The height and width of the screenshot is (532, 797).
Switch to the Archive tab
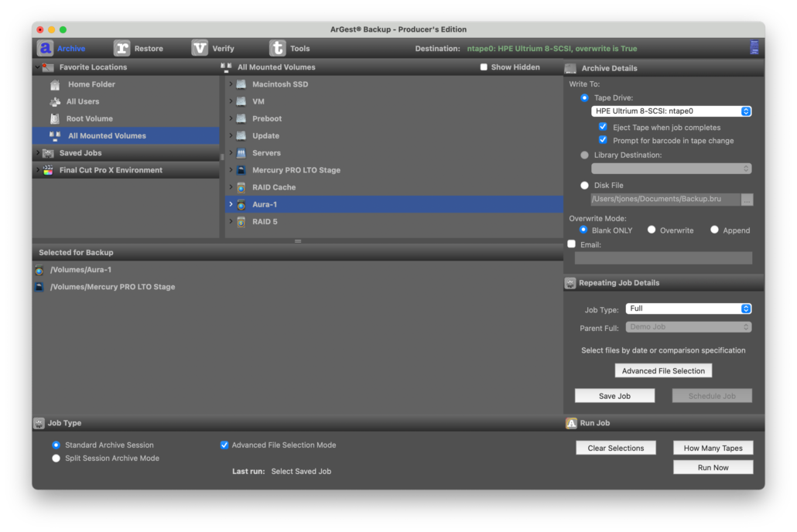tap(62, 49)
